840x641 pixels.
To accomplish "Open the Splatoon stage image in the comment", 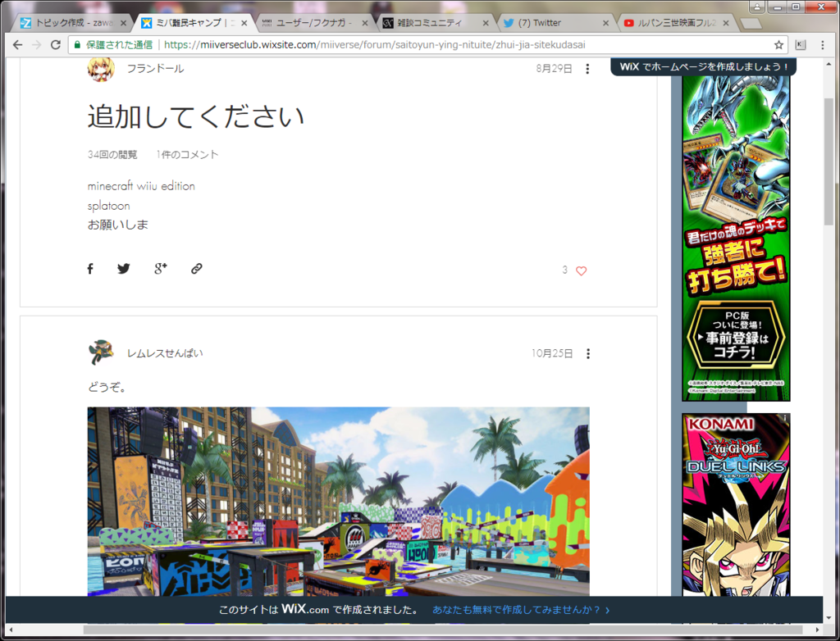I will 339,501.
